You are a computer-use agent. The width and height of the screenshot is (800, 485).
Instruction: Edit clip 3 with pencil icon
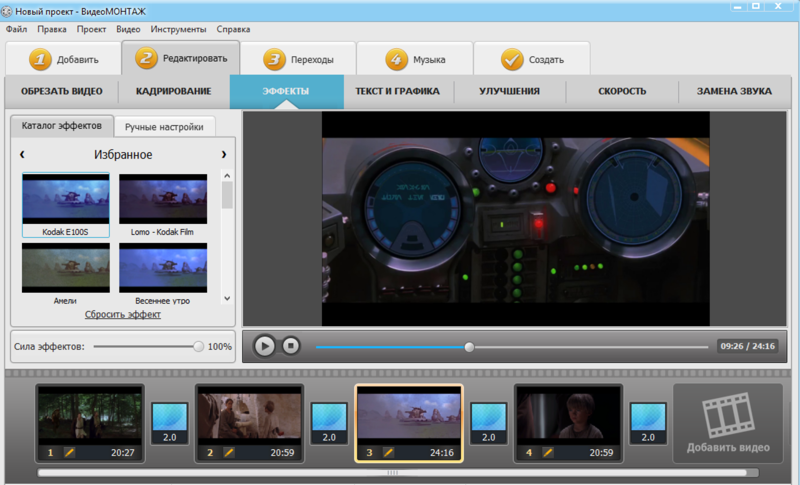[388, 452]
